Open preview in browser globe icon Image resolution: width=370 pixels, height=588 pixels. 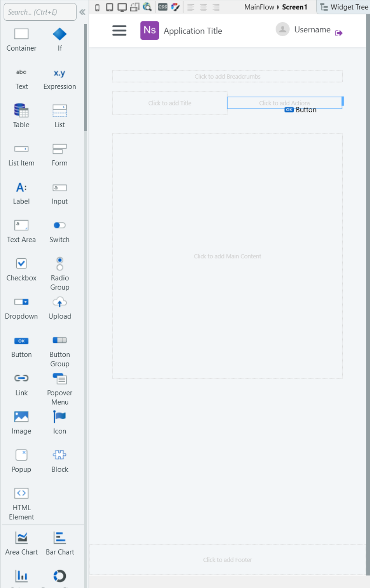click(x=147, y=7)
